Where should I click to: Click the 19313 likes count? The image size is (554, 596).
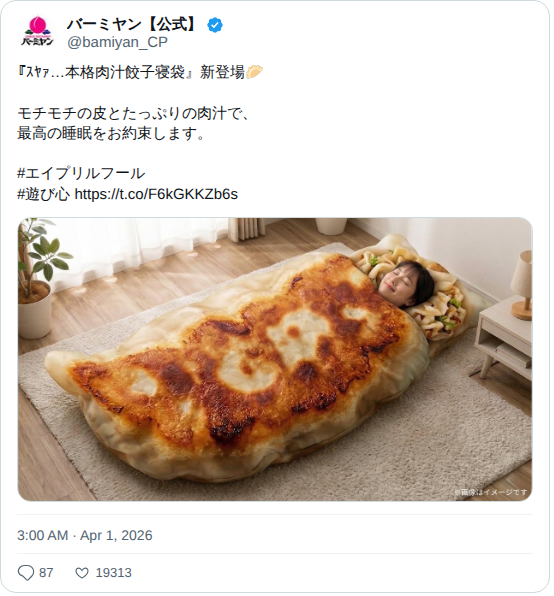(114, 573)
